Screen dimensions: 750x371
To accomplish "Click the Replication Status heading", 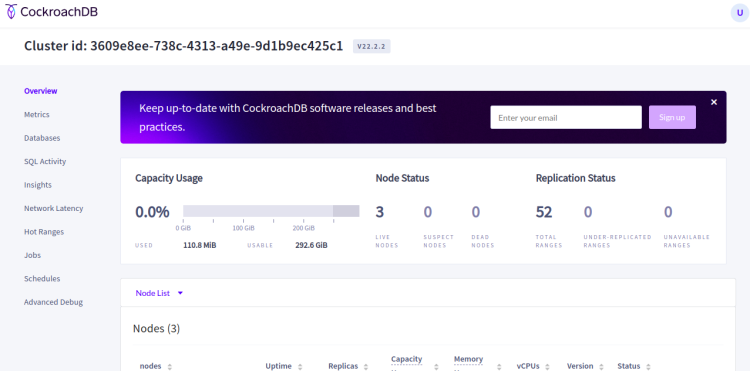I will coord(575,178).
